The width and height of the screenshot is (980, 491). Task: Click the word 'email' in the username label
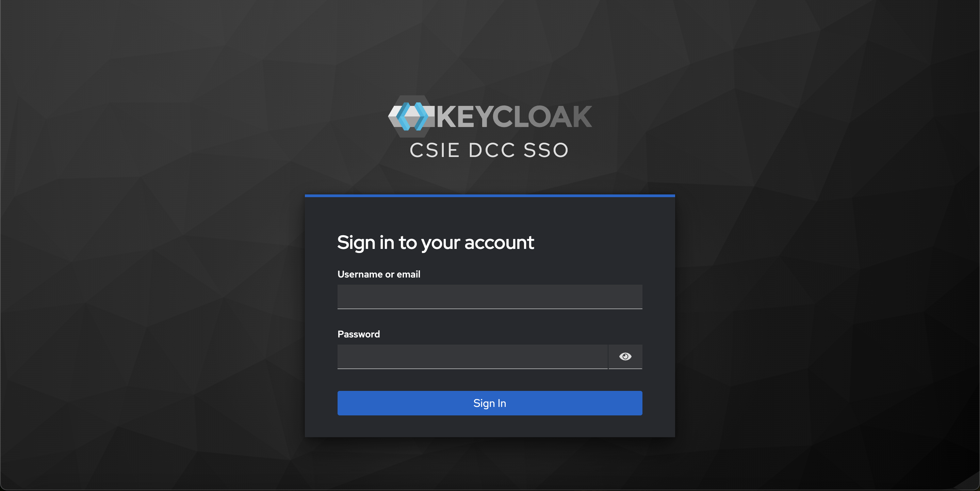click(x=409, y=274)
